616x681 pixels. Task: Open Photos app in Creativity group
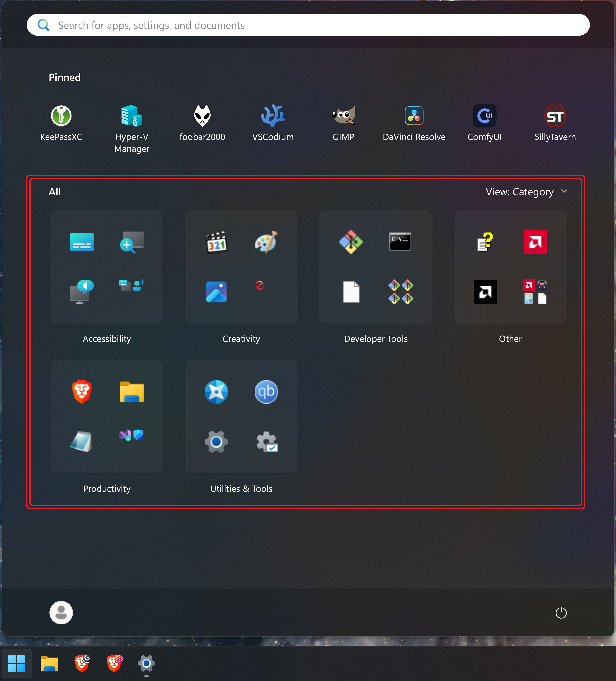tap(216, 292)
